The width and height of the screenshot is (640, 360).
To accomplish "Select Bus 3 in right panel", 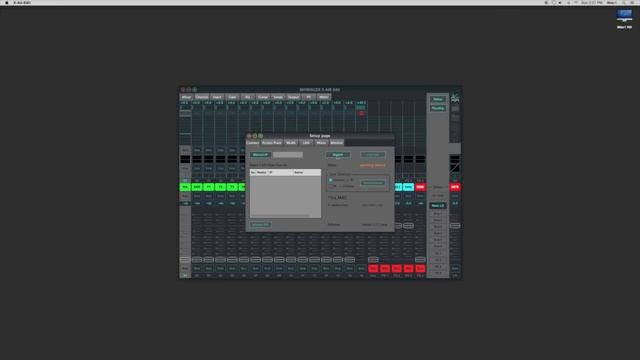I will click(437, 227).
